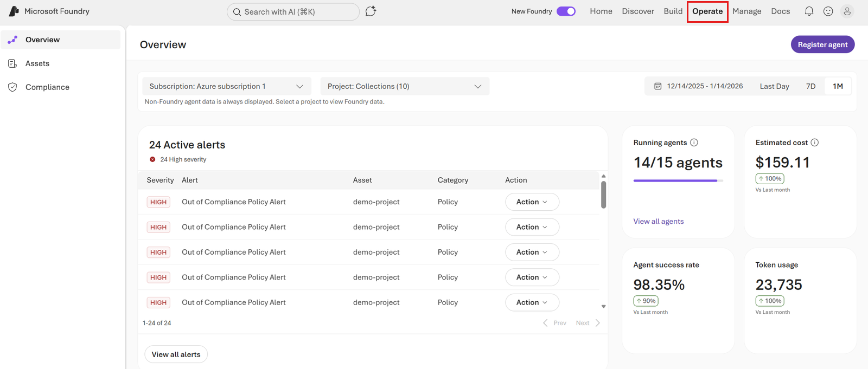
Task: Open the AI chat sparkle icon
Action: tap(371, 11)
